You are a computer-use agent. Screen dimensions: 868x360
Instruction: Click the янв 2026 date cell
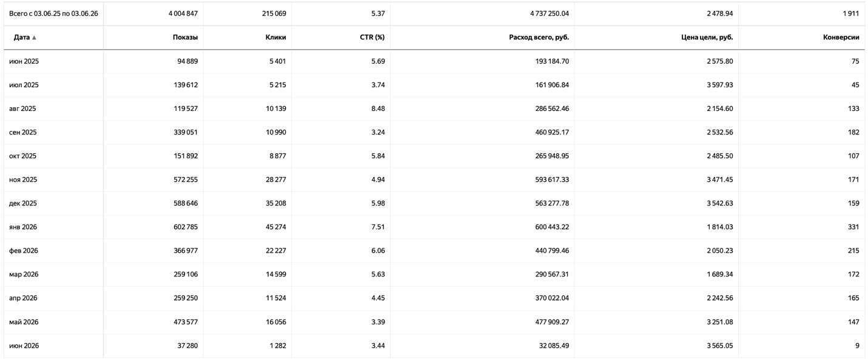(23, 227)
